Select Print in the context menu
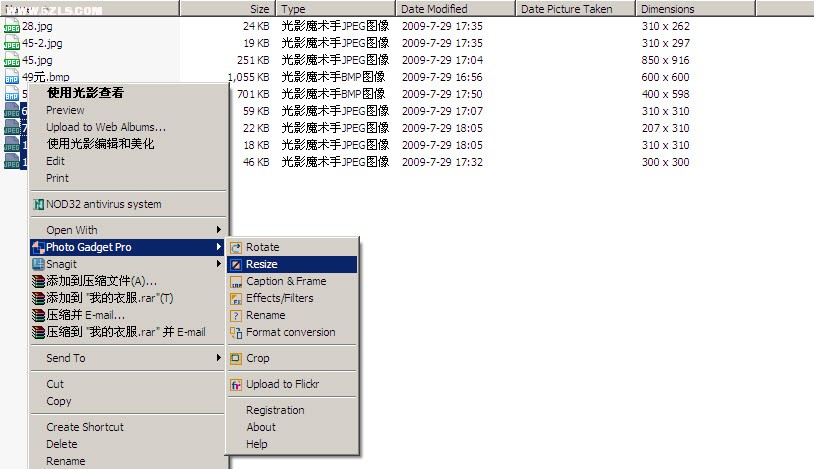The width and height of the screenshot is (814, 469). tap(57, 178)
